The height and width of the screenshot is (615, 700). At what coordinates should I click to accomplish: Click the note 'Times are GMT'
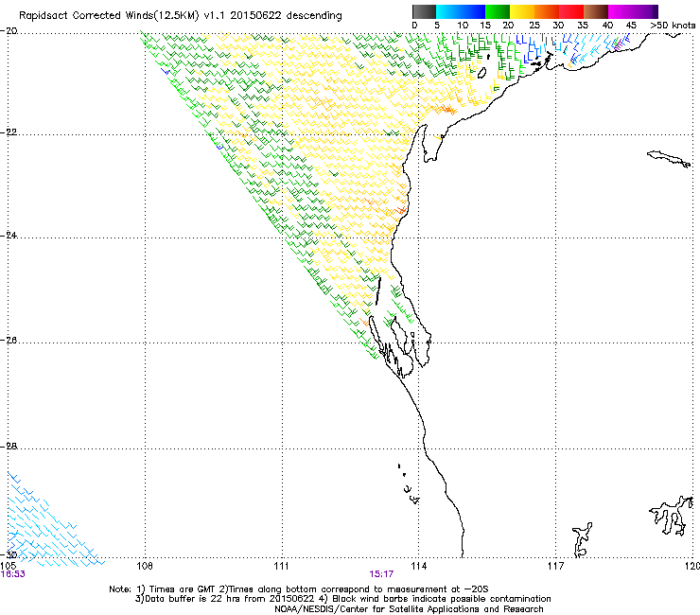click(183, 589)
